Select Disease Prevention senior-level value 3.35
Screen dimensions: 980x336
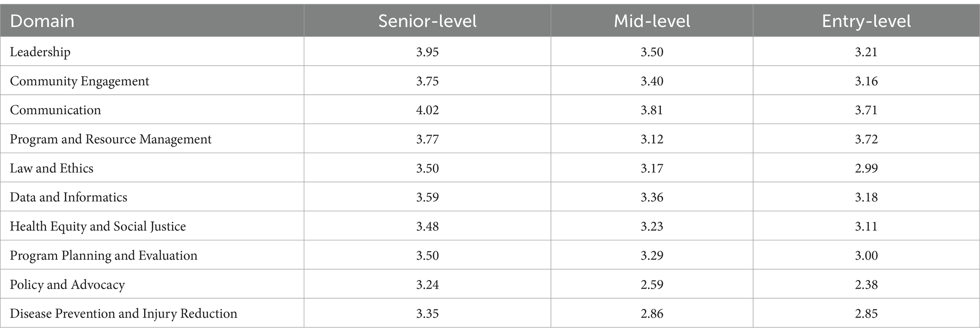pyautogui.click(x=427, y=313)
